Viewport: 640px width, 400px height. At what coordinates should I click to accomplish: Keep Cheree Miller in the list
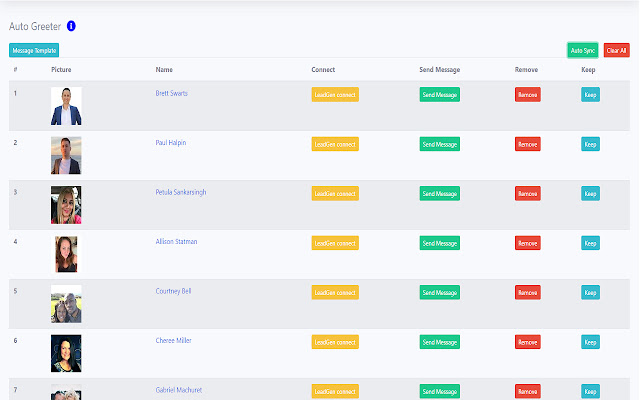pyautogui.click(x=590, y=342)
